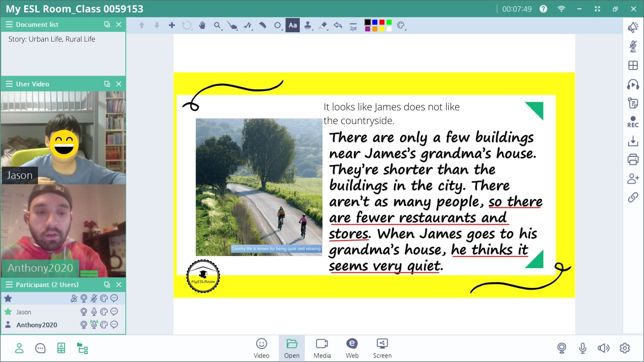Screen dimensions: 644x362
Task: Click the Video emoji button
Action: pyautogui.click(x=261, y=348)
